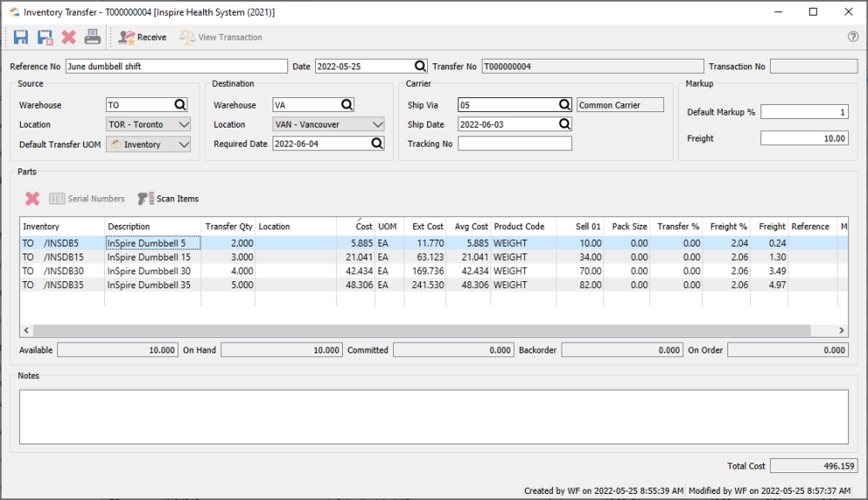Click the Print icon in toolbar
868x500 pixels.
tap(92, 37)
